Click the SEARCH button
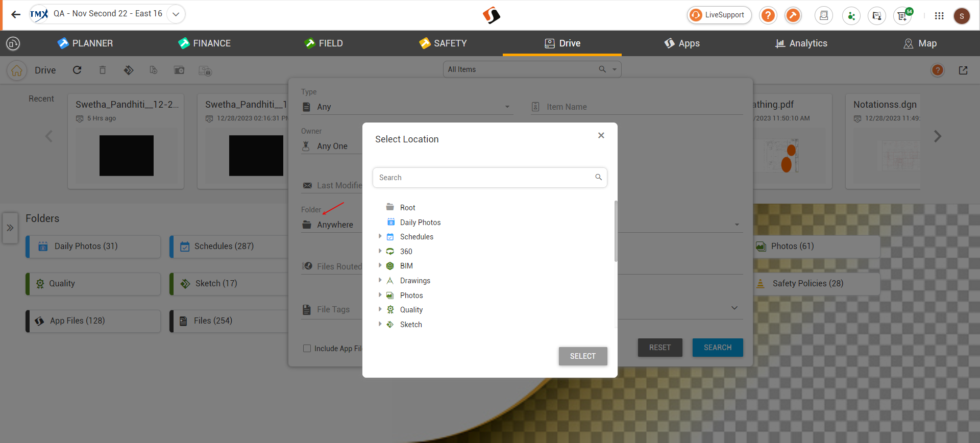980x443 pixels. click(x=718, y=348)
